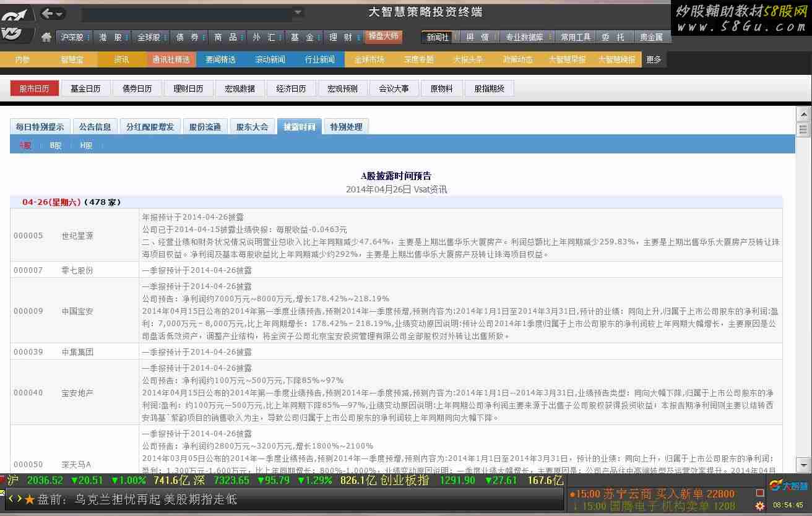Open 常用工具 in the toolbar
Screen dimensions: 812x516
coord(576,37)
